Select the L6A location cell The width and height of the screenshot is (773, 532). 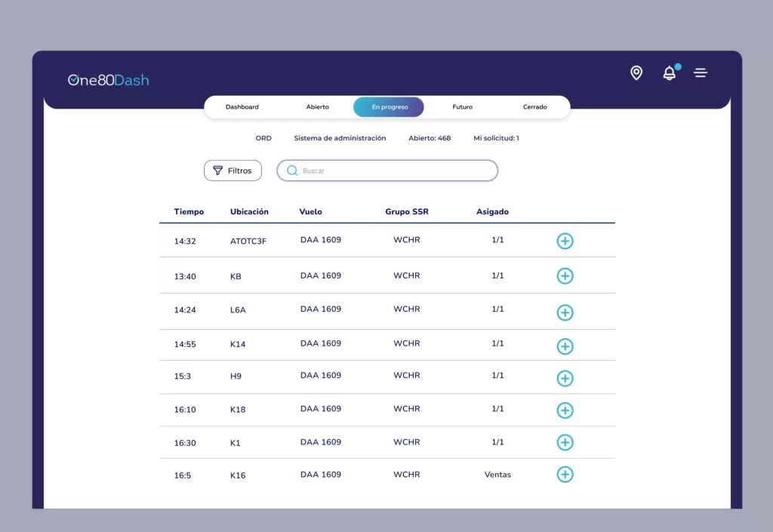(x=238, y=310)
